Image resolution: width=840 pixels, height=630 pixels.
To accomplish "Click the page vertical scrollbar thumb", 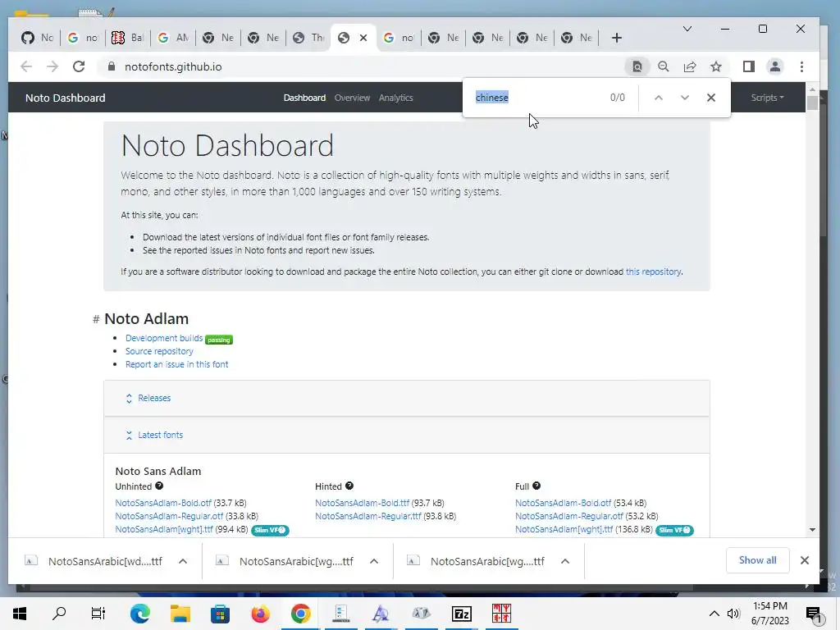I will click(x=812, y=103).
